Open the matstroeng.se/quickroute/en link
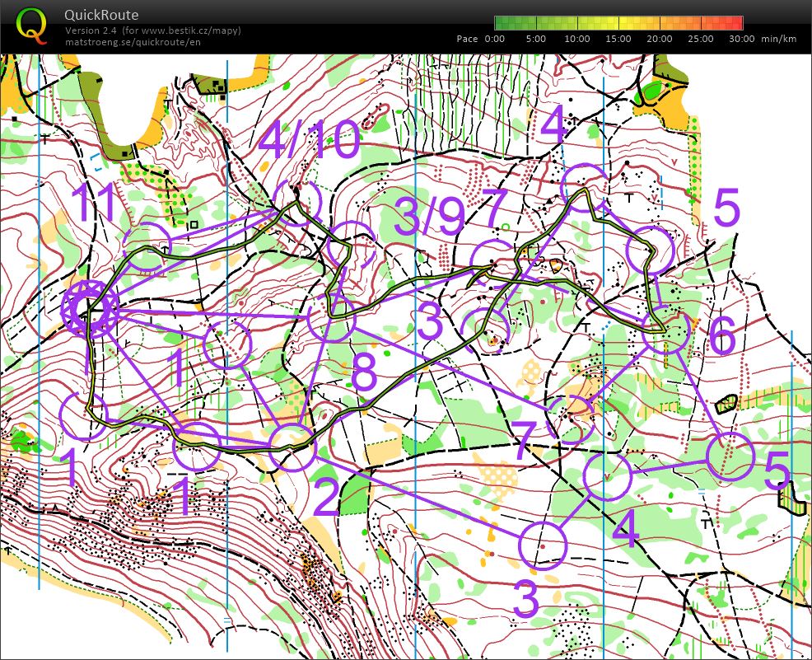 pos(133,41)
